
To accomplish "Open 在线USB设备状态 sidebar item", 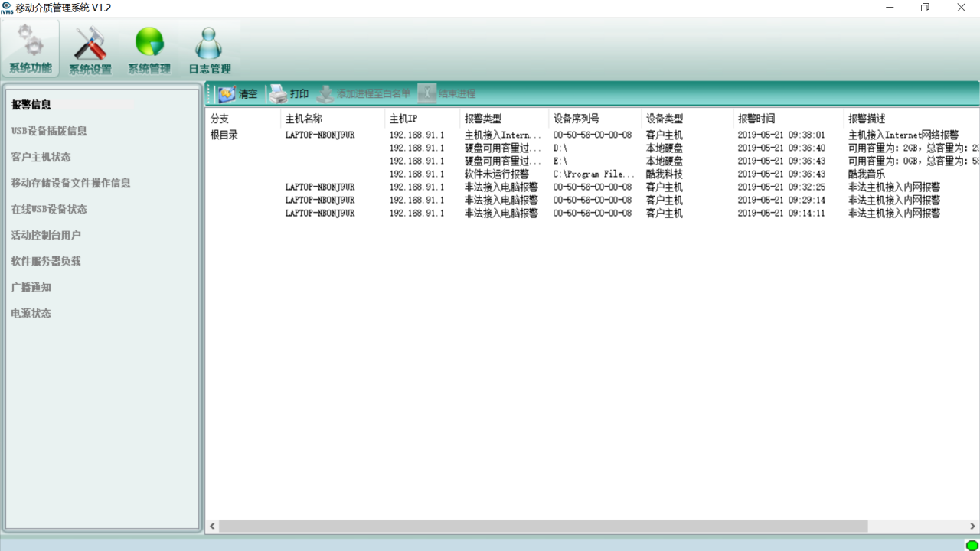I will 49,209.
